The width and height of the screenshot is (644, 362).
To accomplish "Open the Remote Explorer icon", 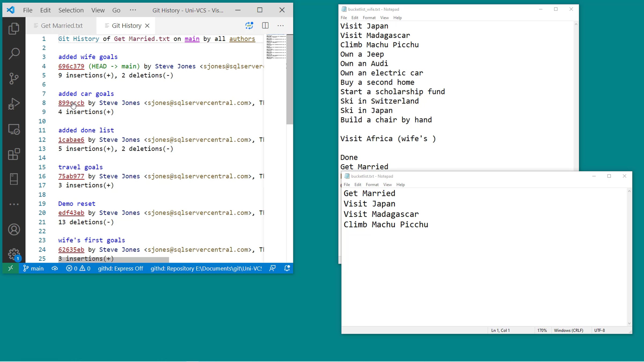I will [14, 129].
